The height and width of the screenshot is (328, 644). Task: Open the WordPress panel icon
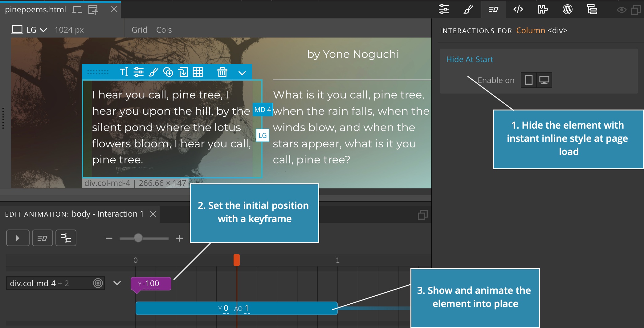click(x=567, y=10)
